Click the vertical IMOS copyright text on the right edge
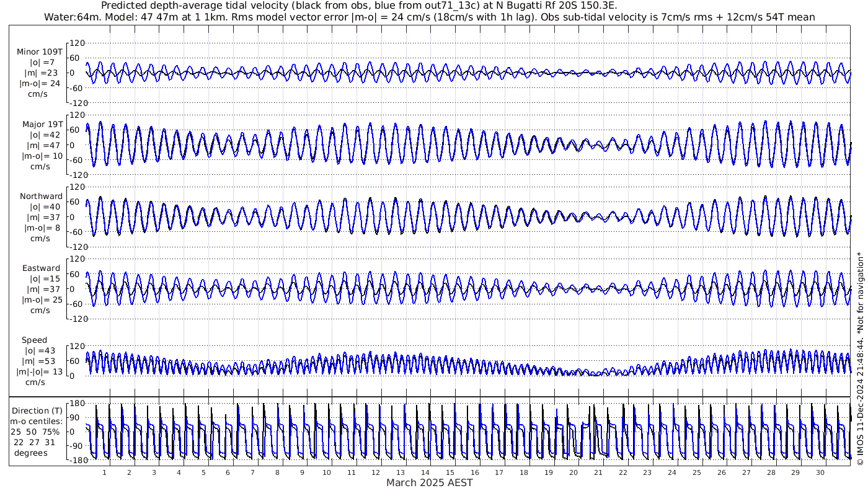Screen dimensions: 868x496 (x=860, y=358)
